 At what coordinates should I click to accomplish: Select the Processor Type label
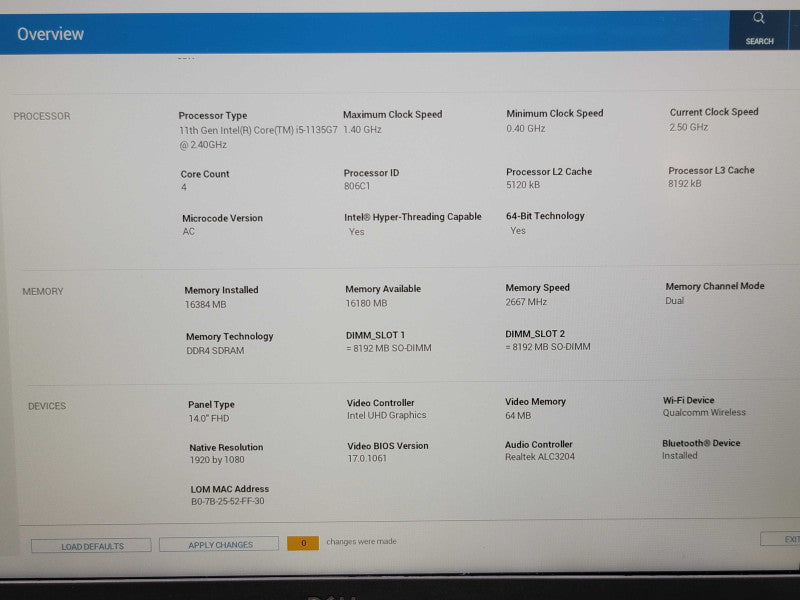[x=213, y=116]
